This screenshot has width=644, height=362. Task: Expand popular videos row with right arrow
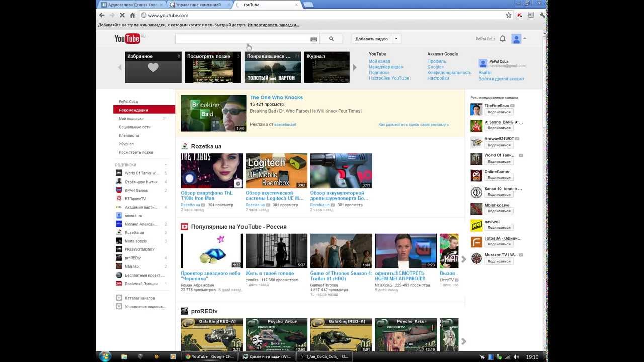coord(464,259)
